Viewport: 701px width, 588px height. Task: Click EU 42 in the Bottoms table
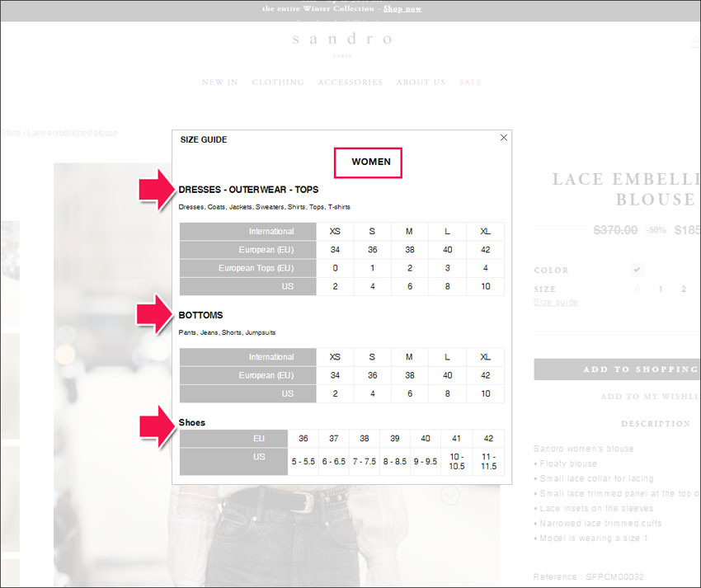pos(485,375)
